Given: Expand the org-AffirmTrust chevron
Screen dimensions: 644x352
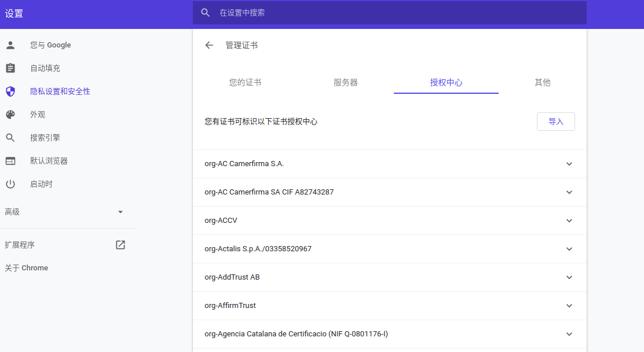Looking at the screenshot, I should [x=569, y=306].
